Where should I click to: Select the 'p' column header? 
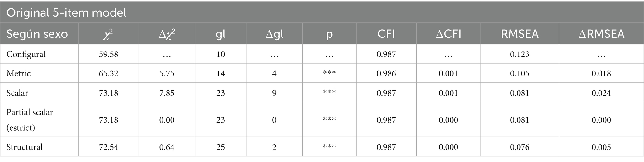(329, 34)
